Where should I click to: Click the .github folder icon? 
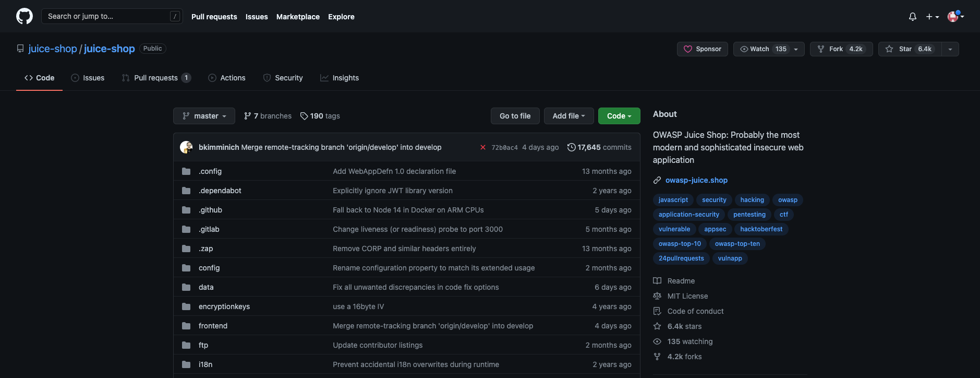pos(186,210)
